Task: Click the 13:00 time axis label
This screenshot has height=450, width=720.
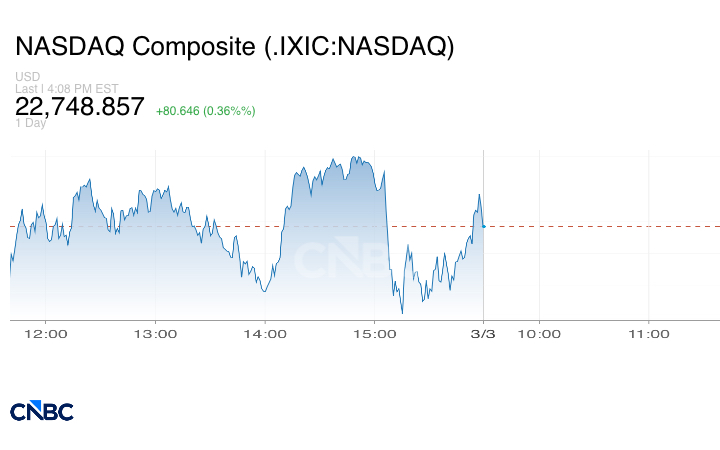Action: pyautogui.click(x=155, y=334)
